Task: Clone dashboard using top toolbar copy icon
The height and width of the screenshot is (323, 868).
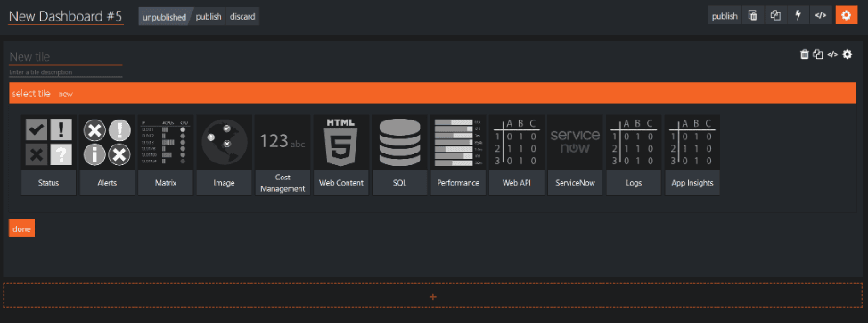Action: click(x=775, y=15)
